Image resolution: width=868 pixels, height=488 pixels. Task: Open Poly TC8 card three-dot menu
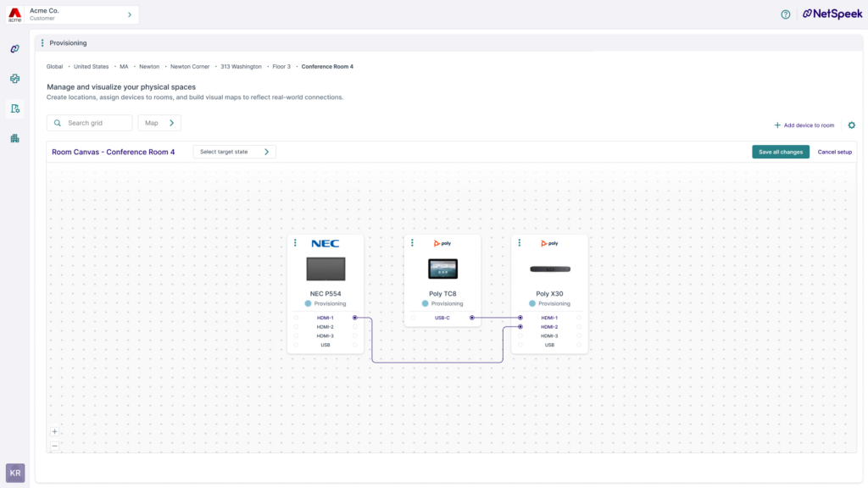(412, 243)
